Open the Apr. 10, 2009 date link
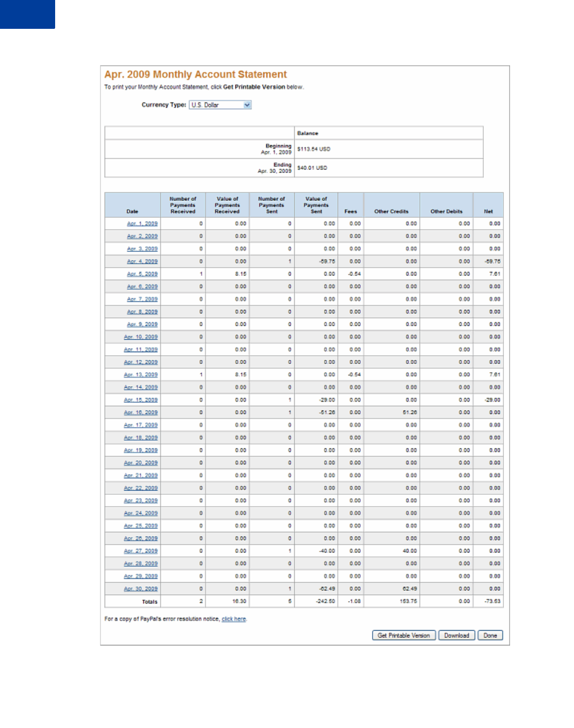This screenshot has height=728, width=574. click(141, 337)
